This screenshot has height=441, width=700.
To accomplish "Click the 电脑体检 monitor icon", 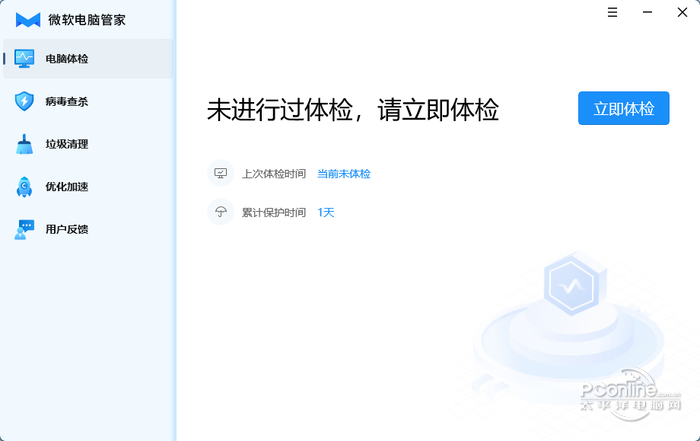I will pyautogui.click(x=24, y=58).
